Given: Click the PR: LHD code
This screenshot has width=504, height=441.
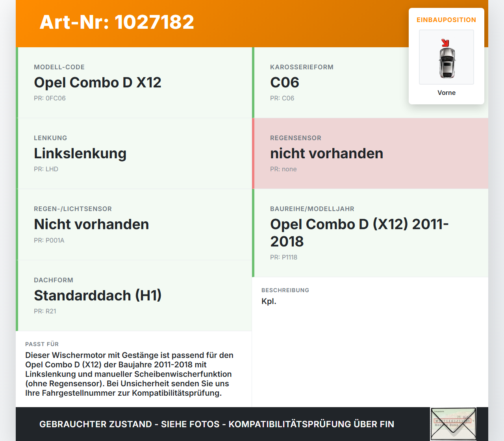Looking at the screenshot, I should pos(46,169).
